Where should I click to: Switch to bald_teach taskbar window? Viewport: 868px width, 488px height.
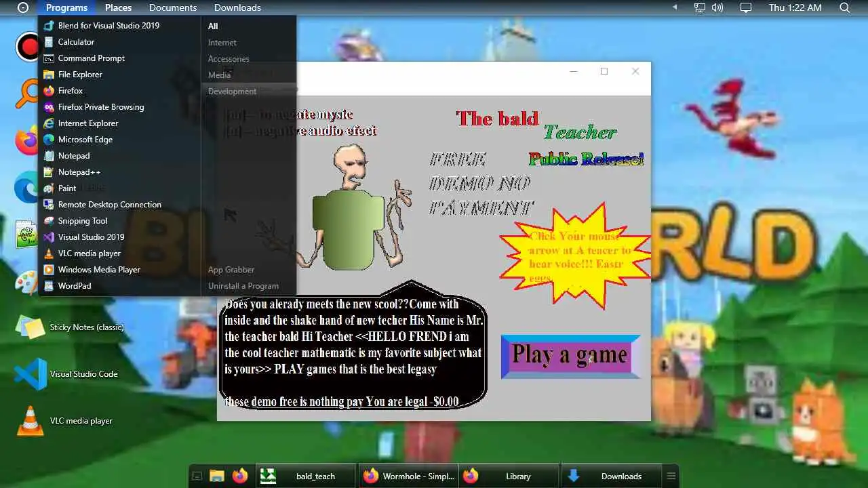[306, 476]
